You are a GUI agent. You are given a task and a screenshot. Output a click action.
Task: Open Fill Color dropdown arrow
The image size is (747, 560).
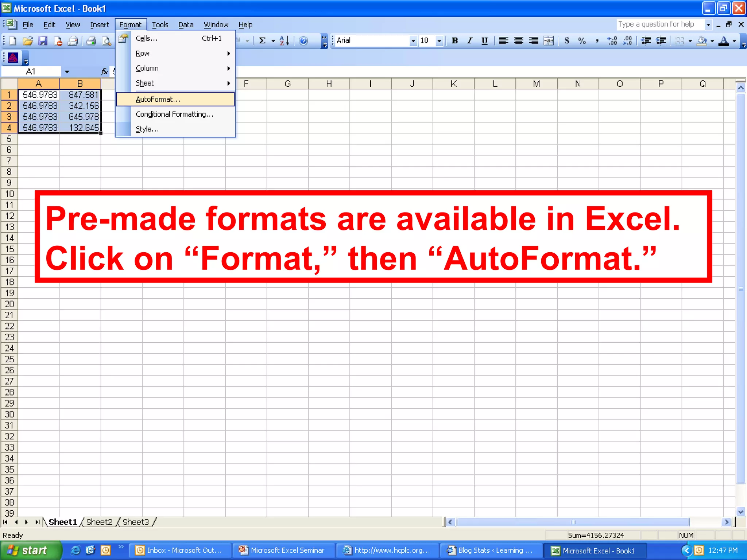[x=712, y=41]
